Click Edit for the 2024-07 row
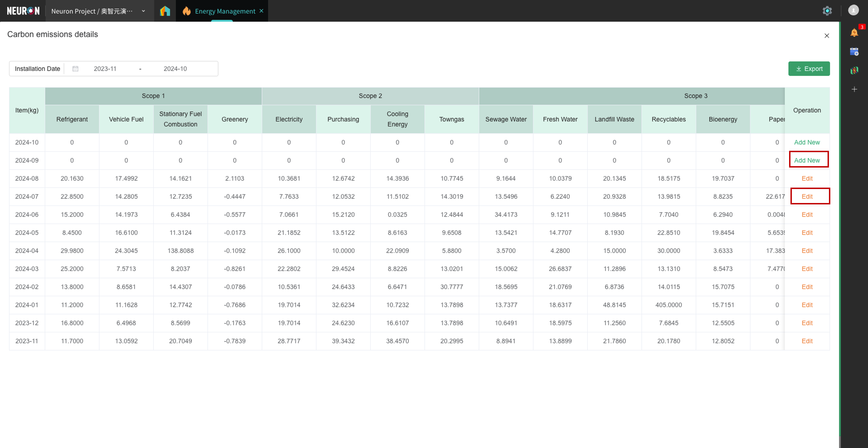Screen dimensions: 868x448 coord(807,197)
